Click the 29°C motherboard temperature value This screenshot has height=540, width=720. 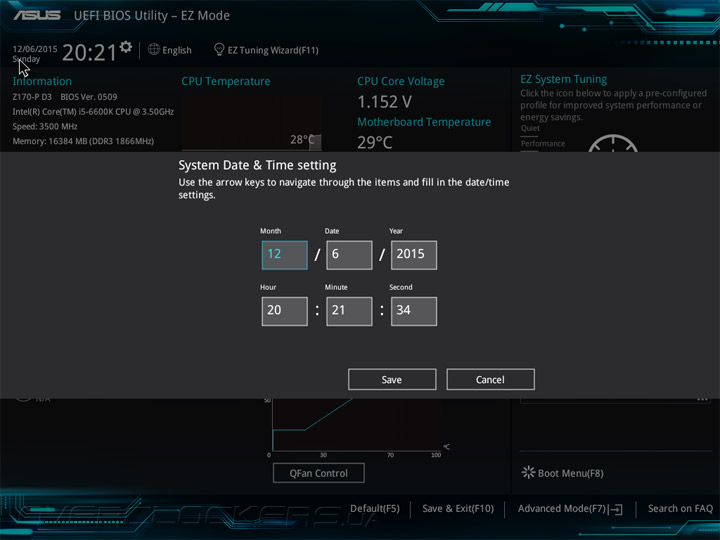click(x=375, y=142)
